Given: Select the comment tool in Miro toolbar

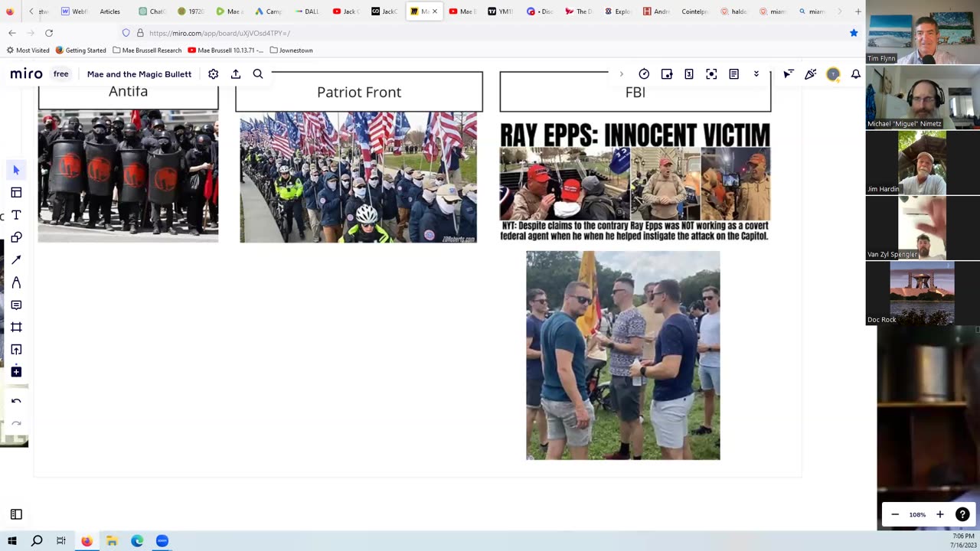Looking at the screenshot, I should point(16,305).
